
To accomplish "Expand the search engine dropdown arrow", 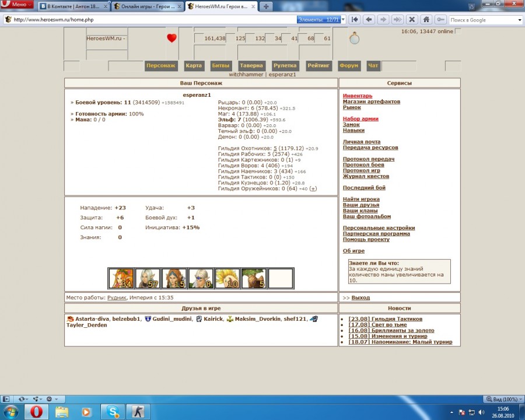I will pos(520,20).
